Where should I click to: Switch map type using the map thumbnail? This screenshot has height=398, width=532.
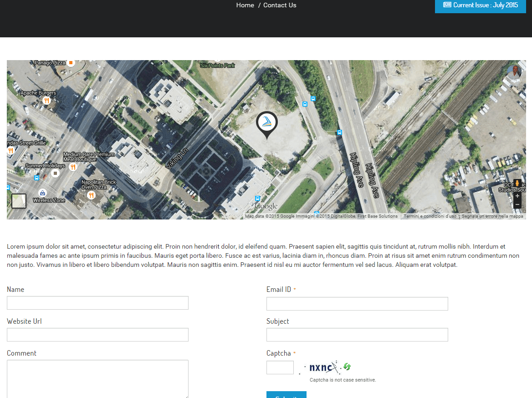pos(19,201)
